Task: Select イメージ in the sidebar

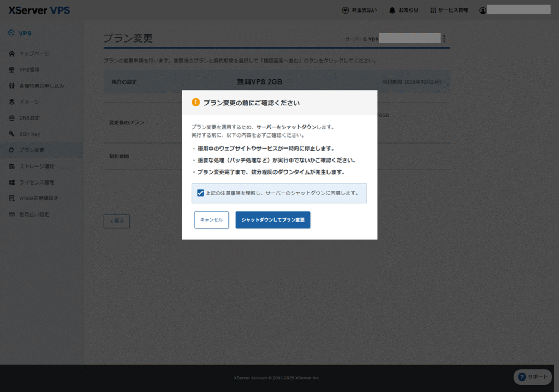Action: (x=29, y=102)
